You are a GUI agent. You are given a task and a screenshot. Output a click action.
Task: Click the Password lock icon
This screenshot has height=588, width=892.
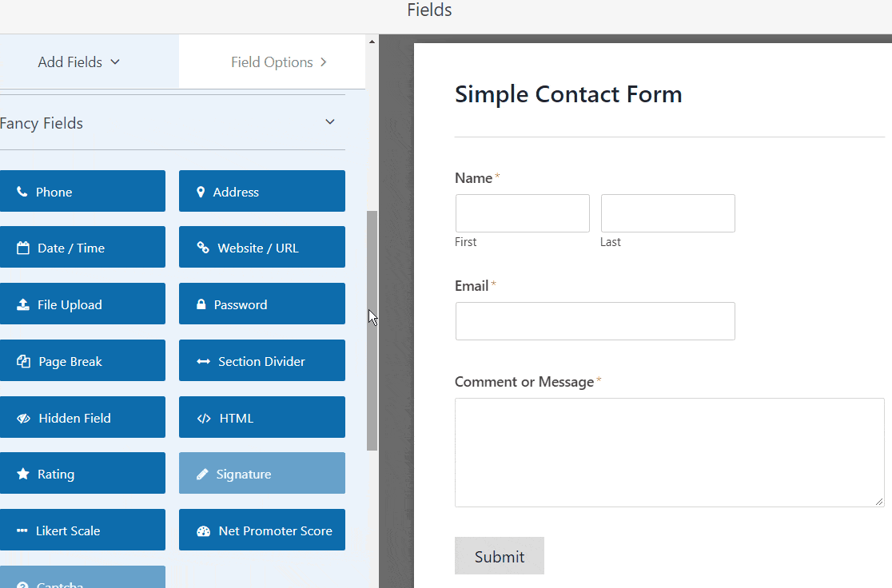201,304
